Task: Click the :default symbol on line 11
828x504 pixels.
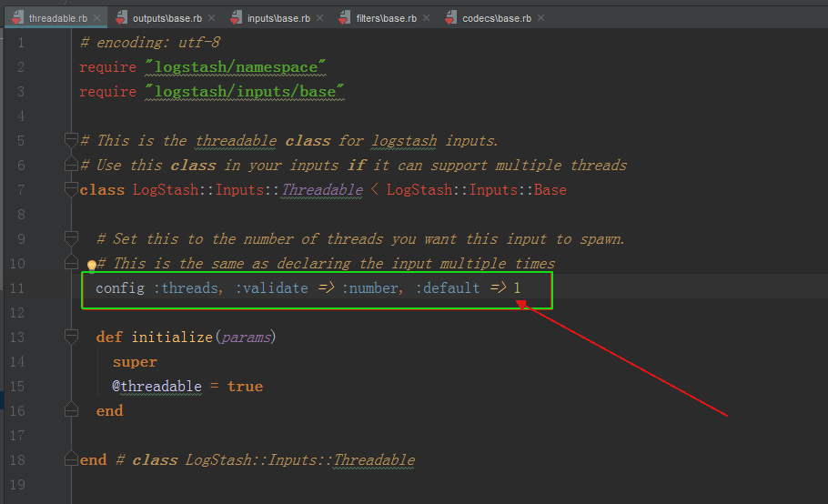Action: pos(448,288)
